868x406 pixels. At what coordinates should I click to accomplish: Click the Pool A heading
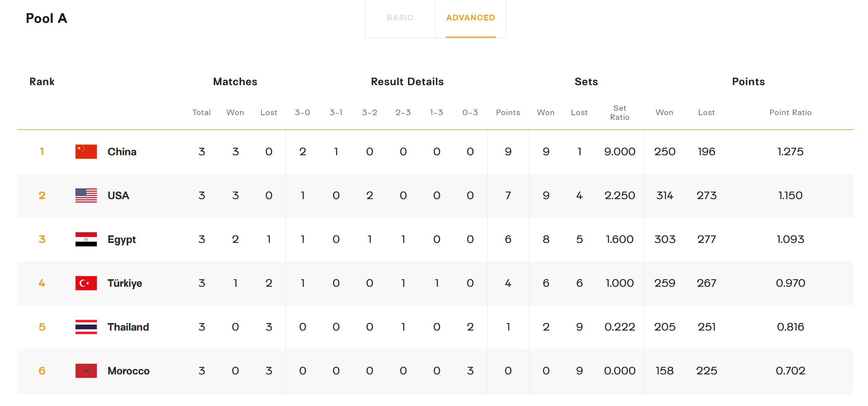click(x=46, y=18)
